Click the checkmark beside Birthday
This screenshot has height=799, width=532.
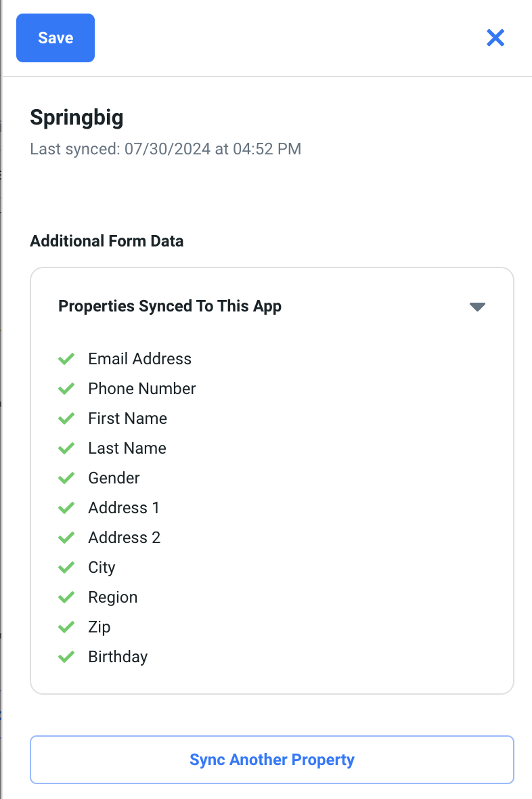click(x=66, y=657)
